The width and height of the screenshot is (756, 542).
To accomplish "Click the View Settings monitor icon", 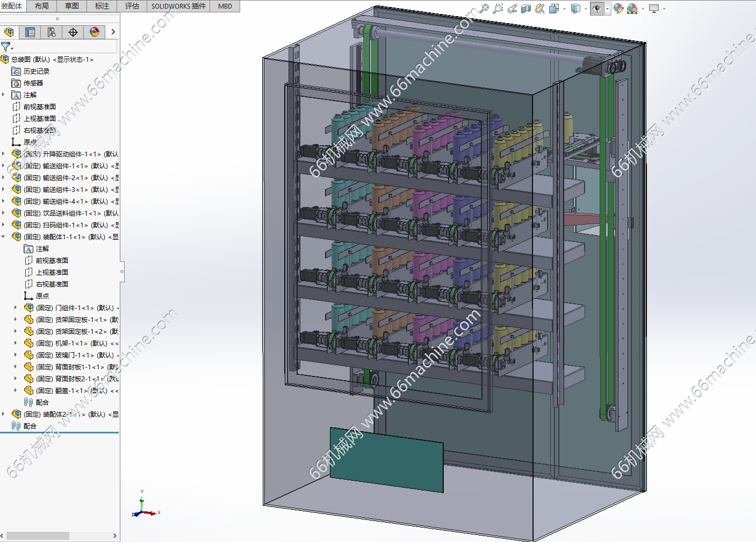I will point(654,8).
